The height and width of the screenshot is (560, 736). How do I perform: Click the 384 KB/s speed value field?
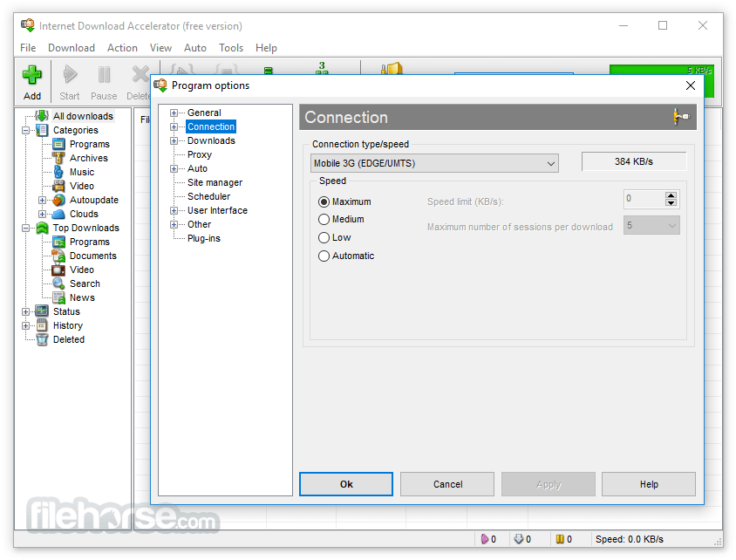coord(634,161)
